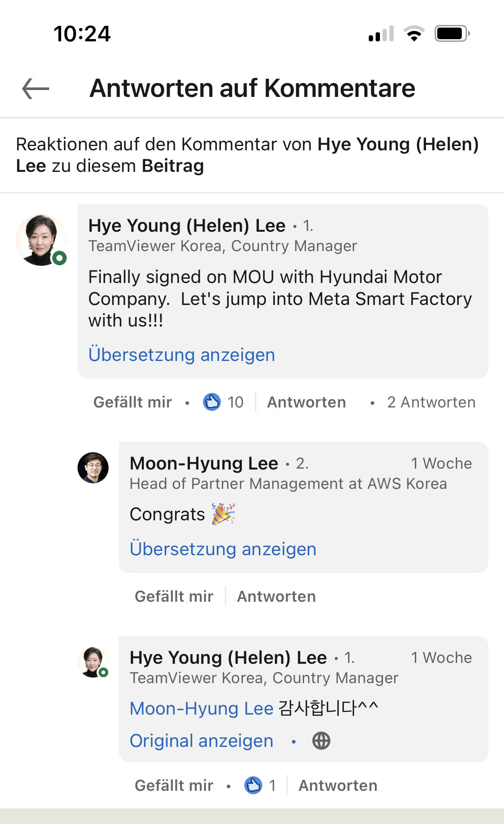Open Moon-Hyung Lee's name in reply header
Image resolution: width=504 pixels, height=824 pixels.
204,463
